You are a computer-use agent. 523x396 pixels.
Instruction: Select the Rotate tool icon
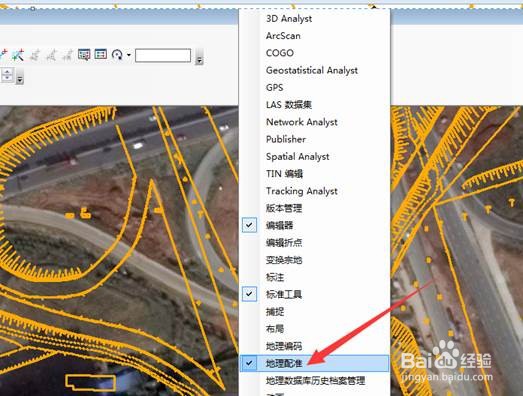117,55
